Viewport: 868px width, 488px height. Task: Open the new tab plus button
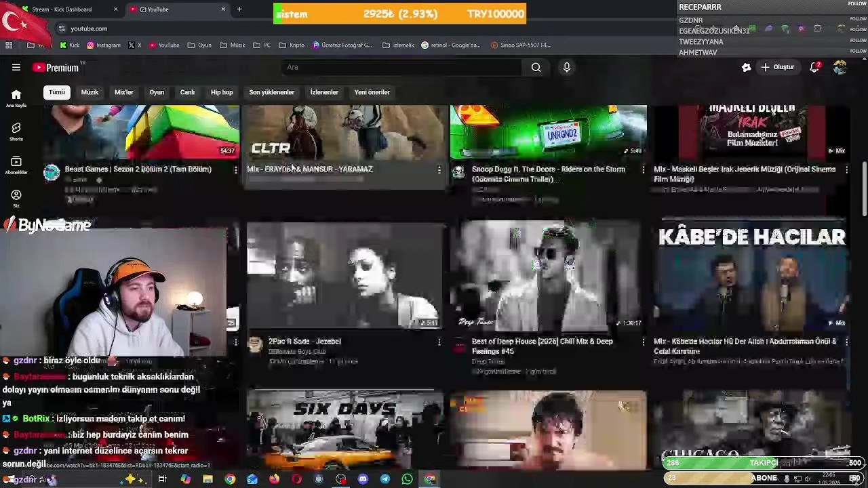[x=239, y=9]
